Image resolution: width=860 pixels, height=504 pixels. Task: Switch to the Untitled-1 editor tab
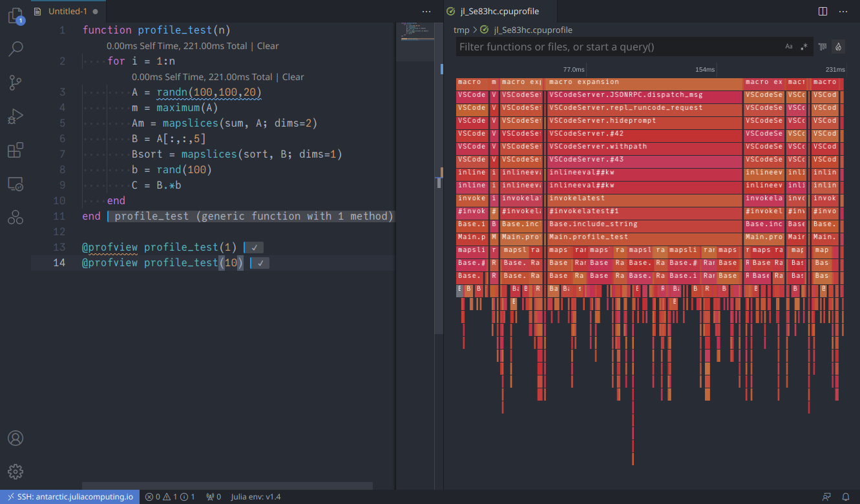pyautogui.click(x=68, y=11)
